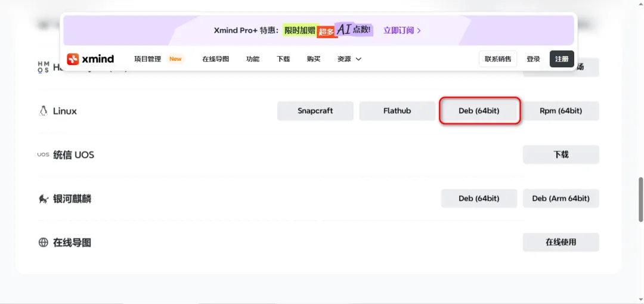Click the 在线导图 label in the download list

point(72,243)
